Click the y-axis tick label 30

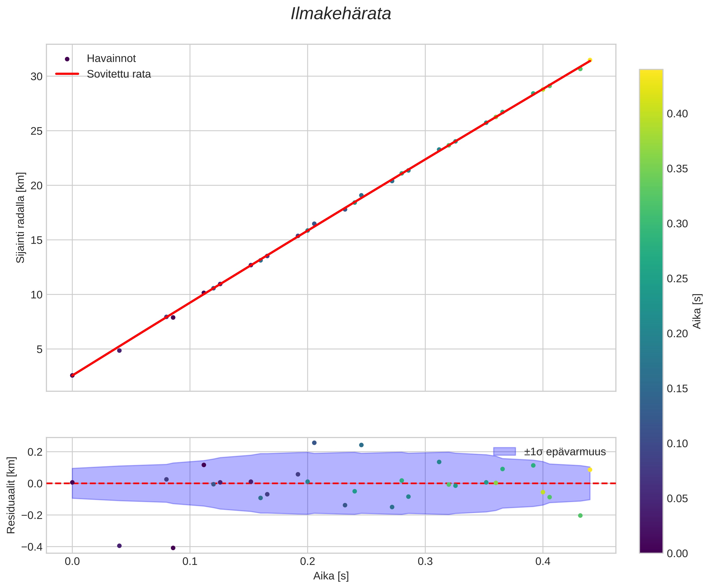pos(36,77)
